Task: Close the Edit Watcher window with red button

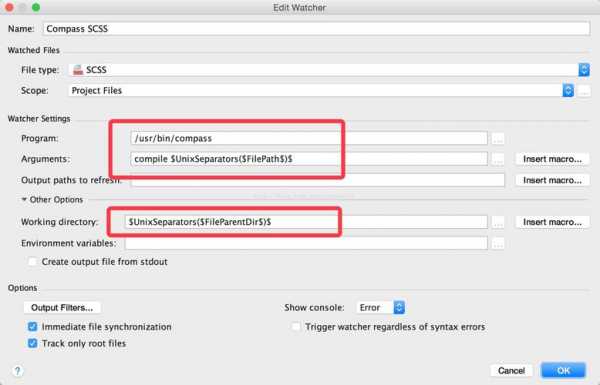Action: pos(9,7)
